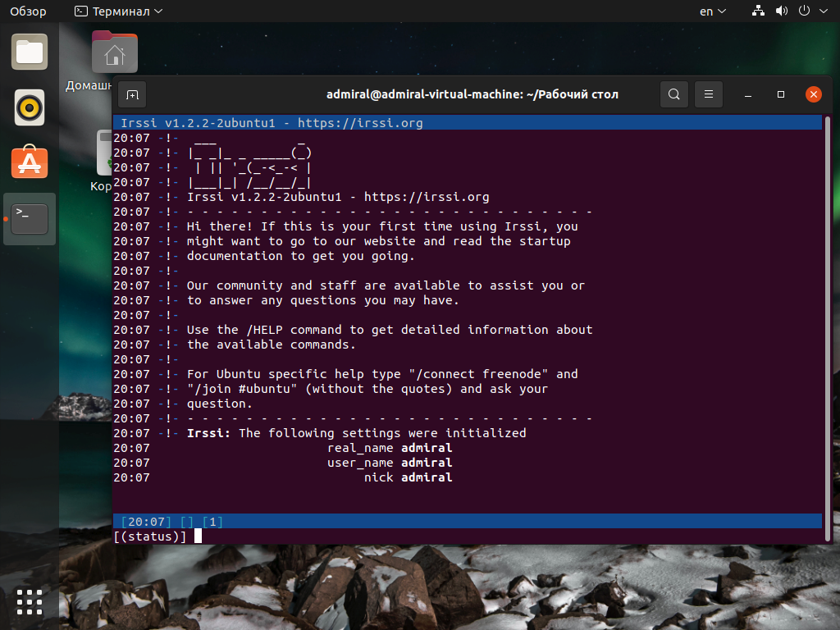Viewport: 840px width, 630px height.
Task: Change the en keyboard layout
Action: [x=713, y=11]
